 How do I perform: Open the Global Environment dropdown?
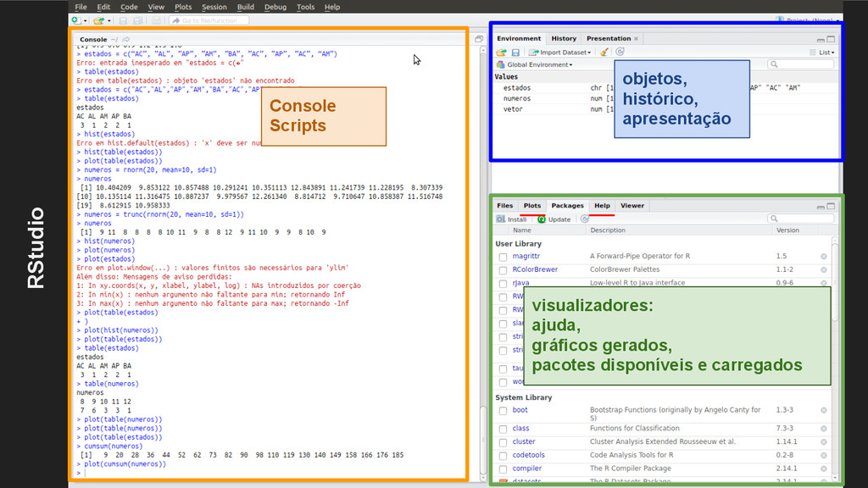pos(536,64)
